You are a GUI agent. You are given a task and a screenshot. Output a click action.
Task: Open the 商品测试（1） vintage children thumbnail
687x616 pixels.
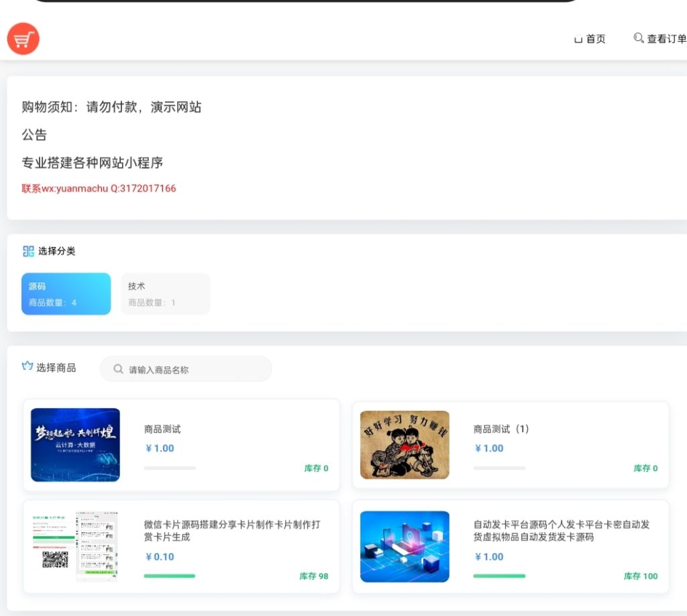(x=405, y=445)
